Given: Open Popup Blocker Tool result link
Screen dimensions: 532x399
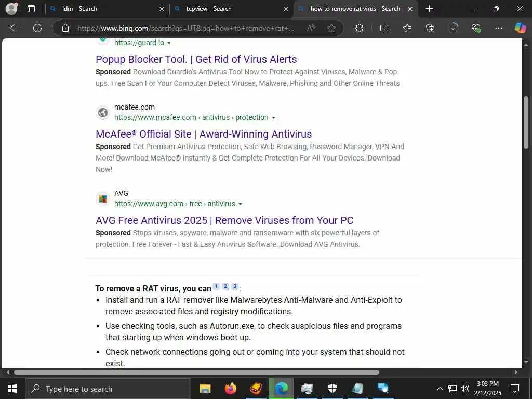Looking at the screenshot, I should point(196,59).
